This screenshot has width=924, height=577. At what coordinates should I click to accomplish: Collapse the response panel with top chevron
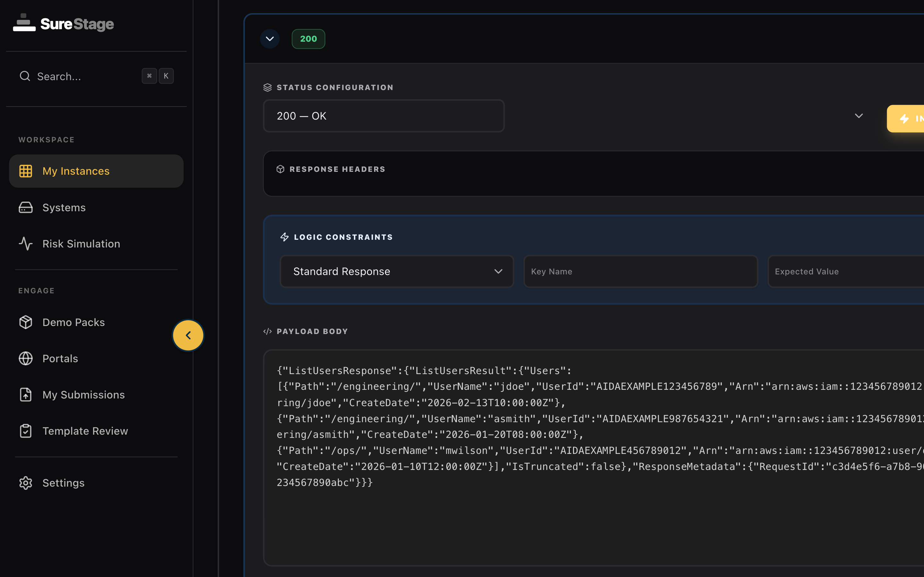click(x=270, y=38)
